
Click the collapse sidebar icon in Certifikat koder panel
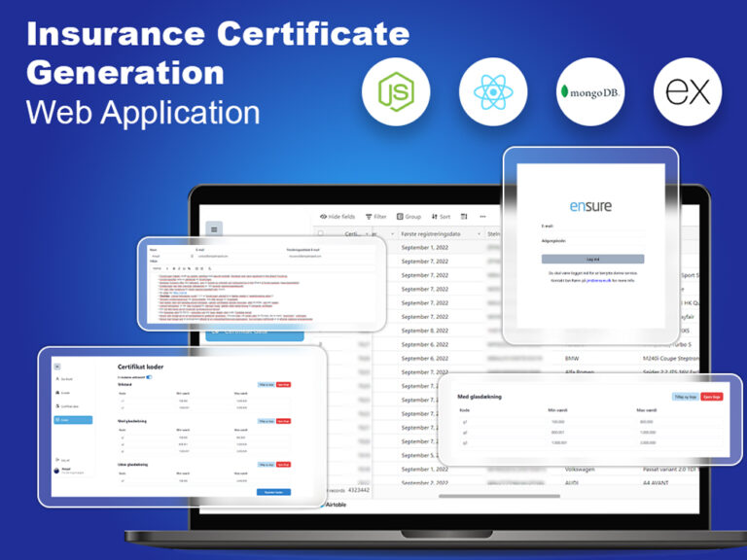click(57, 367)
